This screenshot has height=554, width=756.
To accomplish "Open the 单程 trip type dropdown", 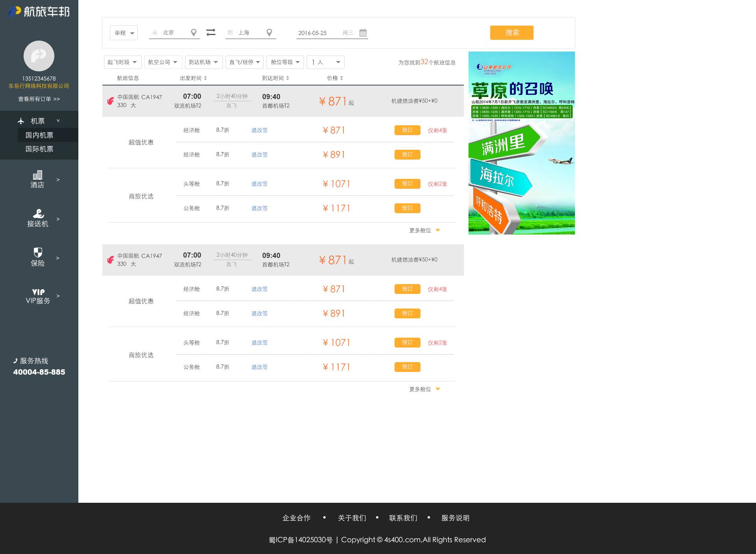I will (123, 33).
